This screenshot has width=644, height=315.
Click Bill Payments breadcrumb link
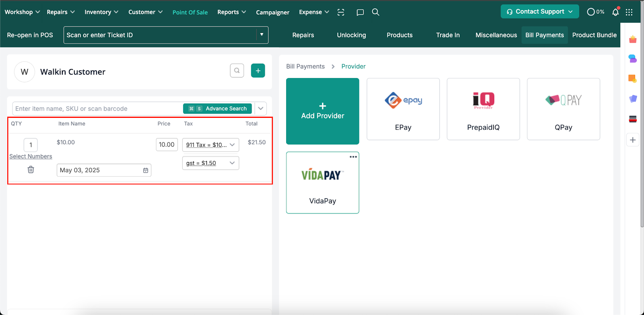coord(305,66)
